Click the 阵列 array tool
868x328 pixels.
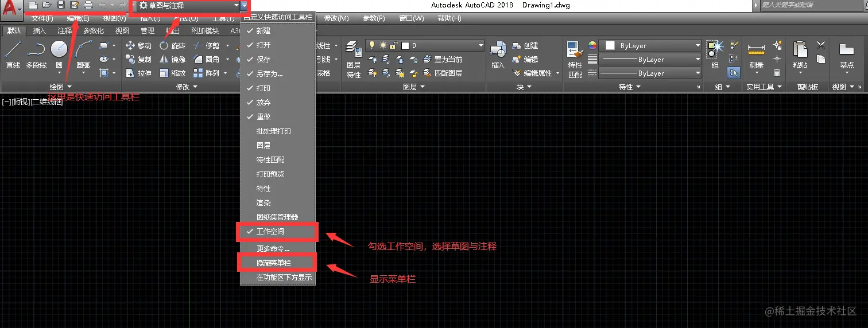click(x=206, y=73)
